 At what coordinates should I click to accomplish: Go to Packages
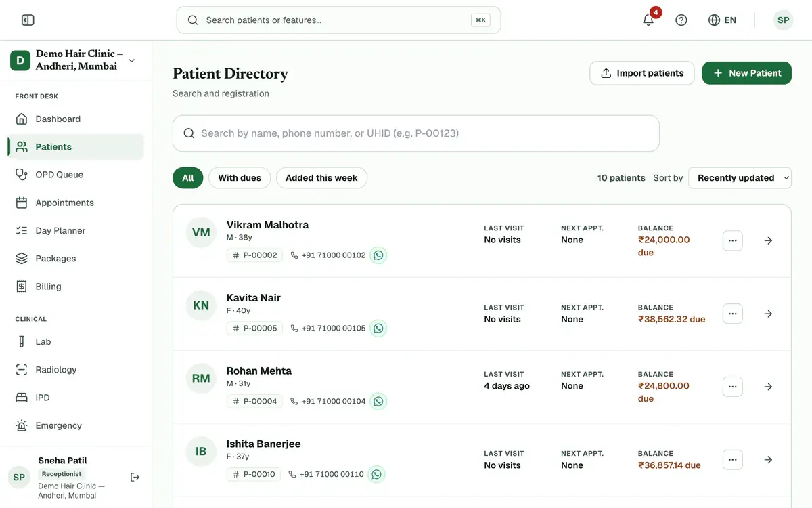coord(76,259)
